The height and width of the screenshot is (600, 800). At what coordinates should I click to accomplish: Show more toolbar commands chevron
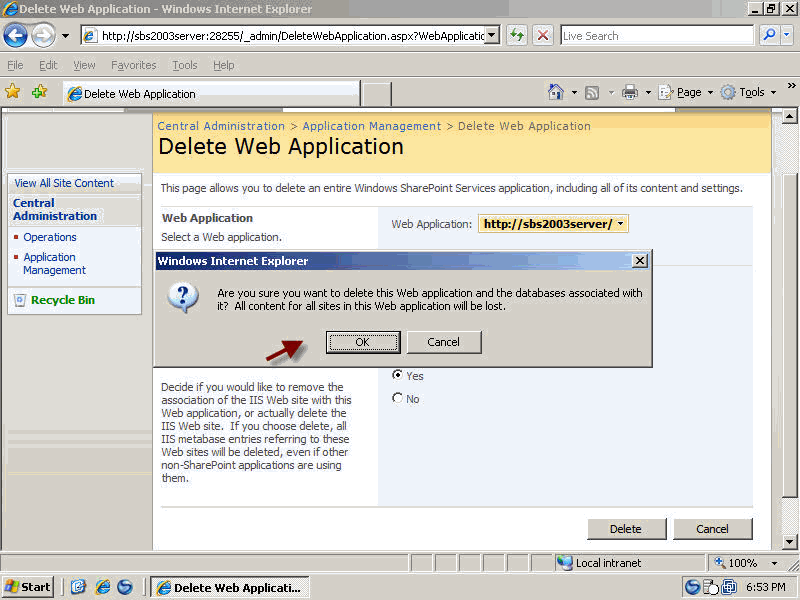pyautogui.click(x=791, y=86)
